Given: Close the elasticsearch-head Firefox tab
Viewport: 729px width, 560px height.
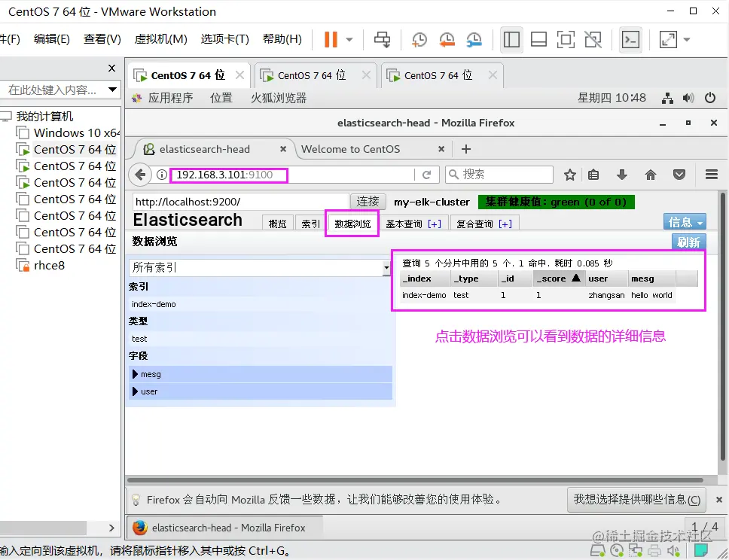Looking at the screenshot, I should (x=283, y=149).
